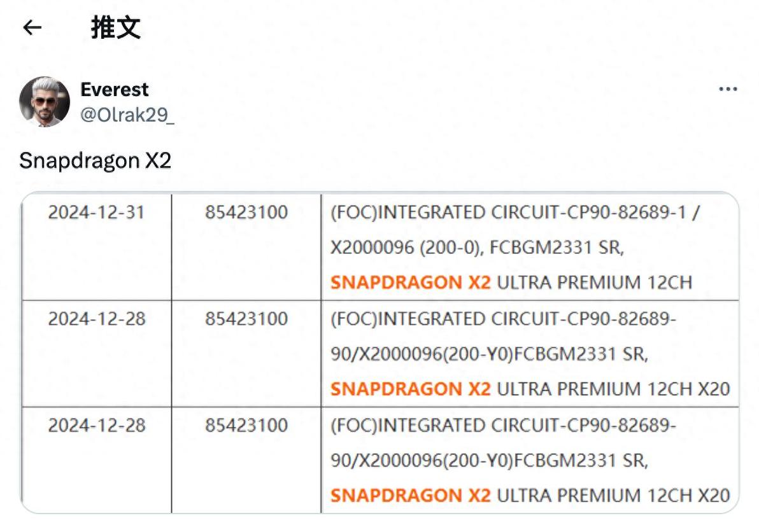Select the 2024-12-31 date cell
759x532 pixels.
(x=96, y=213)
